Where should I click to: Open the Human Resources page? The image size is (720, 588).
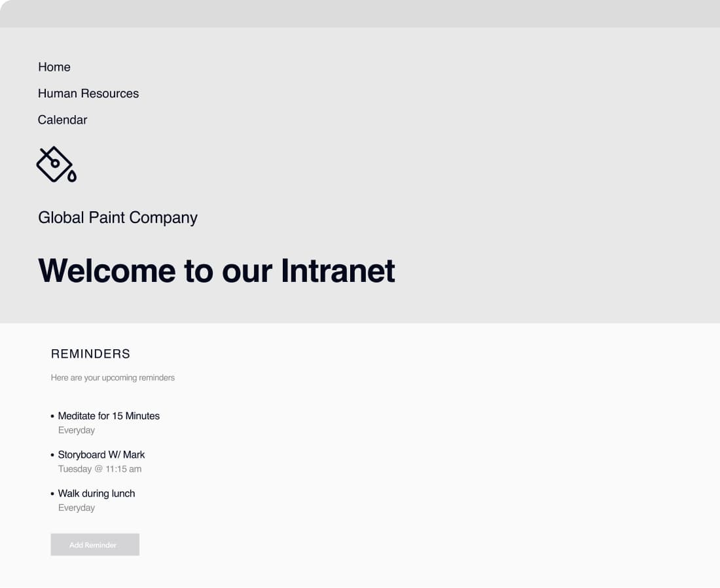[88, 94]
